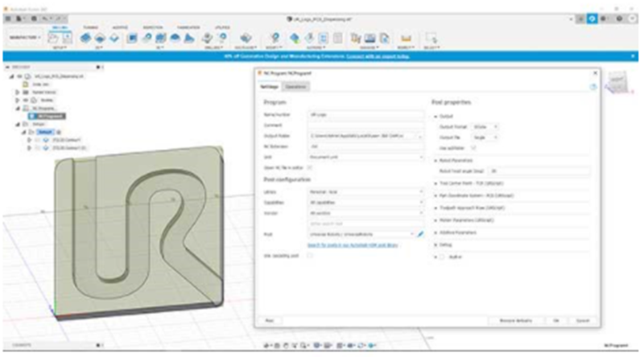Open the INSPECTION ribbon tab
This screenshot has width=644, height=357.
coord(153,27)
